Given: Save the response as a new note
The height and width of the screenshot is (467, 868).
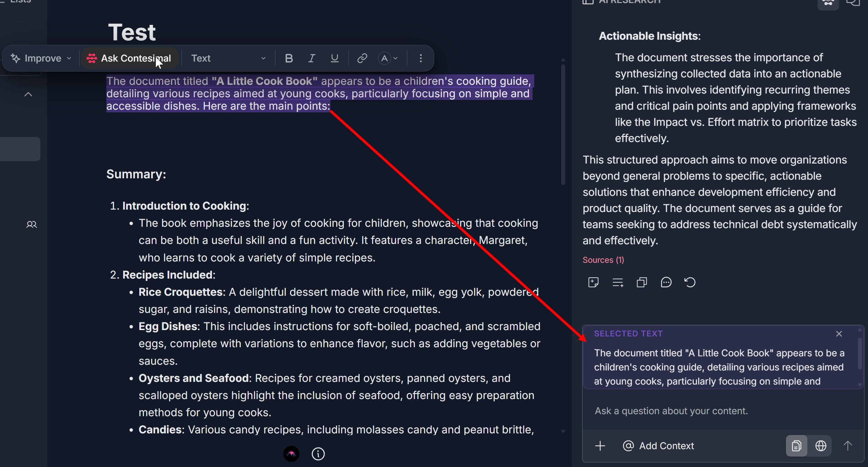Looking at the screenshot, I should [593, 282].
